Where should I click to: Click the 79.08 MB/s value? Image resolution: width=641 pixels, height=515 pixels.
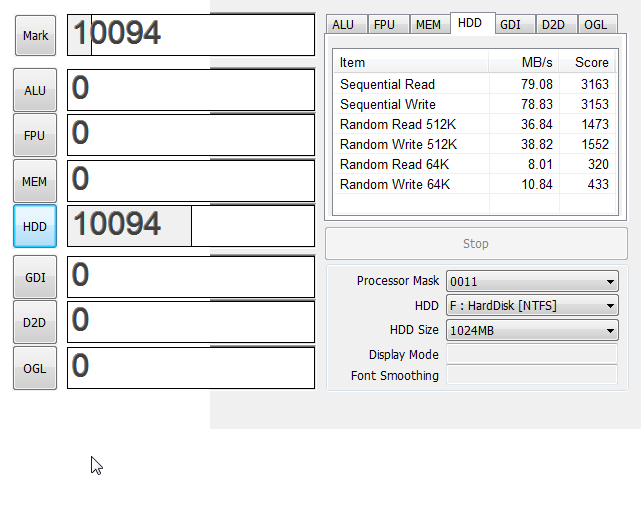(x=536, y=84)
